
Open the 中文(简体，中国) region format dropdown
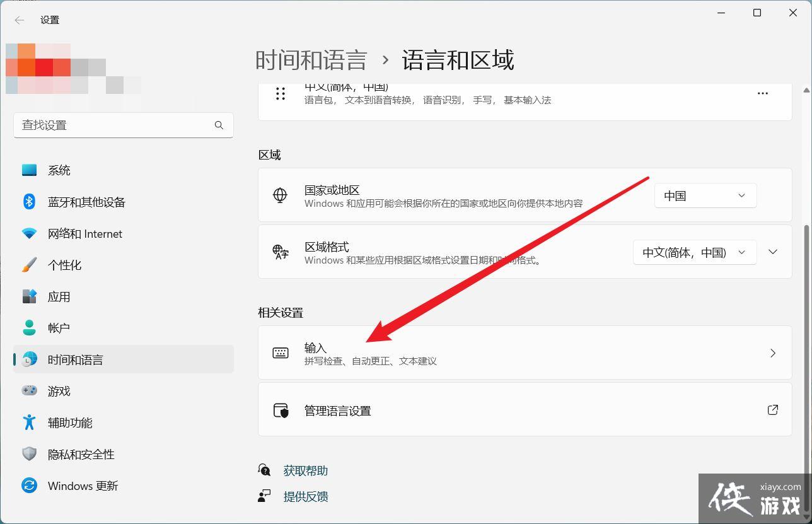point(693,252)
